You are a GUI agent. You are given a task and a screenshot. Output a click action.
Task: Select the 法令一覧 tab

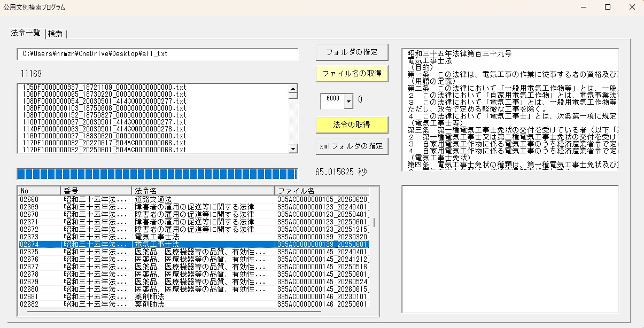(x=26, y=33)
